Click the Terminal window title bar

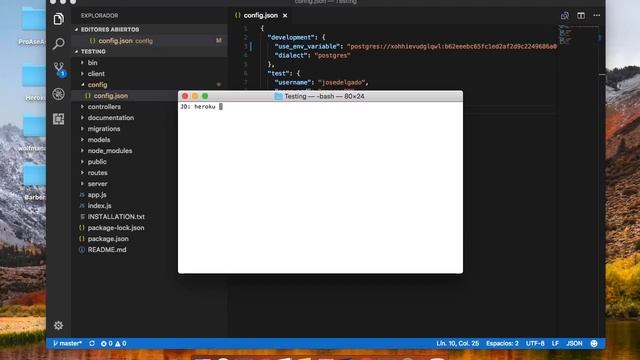click(320, 96)
